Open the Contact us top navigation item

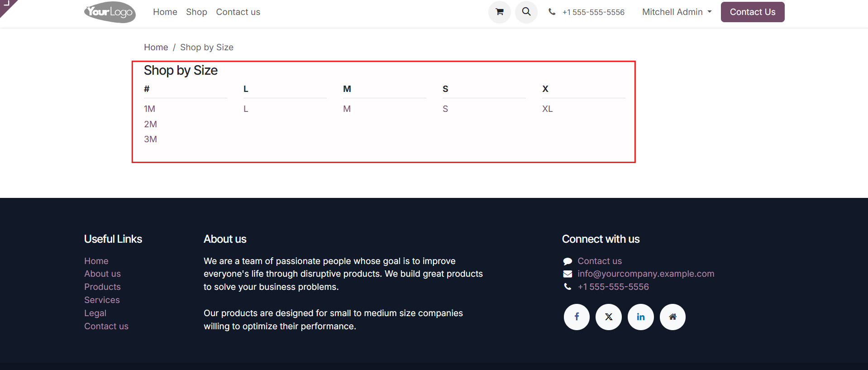tap(238, 12)
